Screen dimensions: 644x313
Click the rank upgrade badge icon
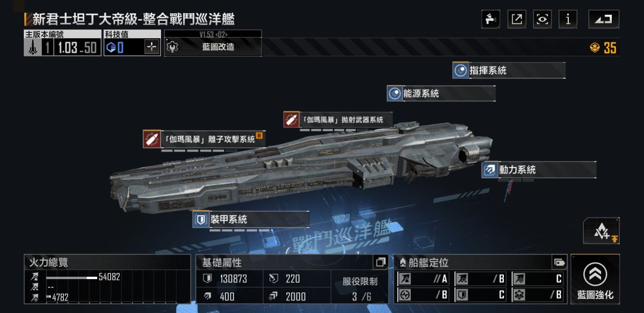tap(601, 231)
